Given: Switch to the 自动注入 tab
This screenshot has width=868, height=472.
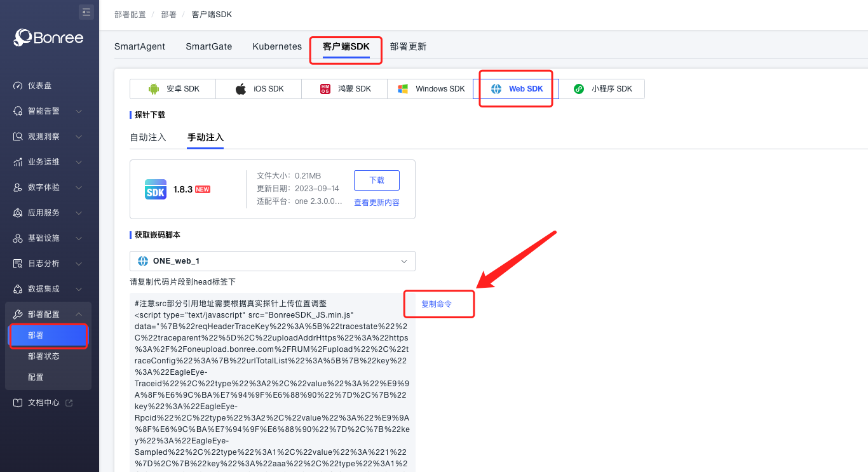Looking at the screenshot, I should pos(148,137).
